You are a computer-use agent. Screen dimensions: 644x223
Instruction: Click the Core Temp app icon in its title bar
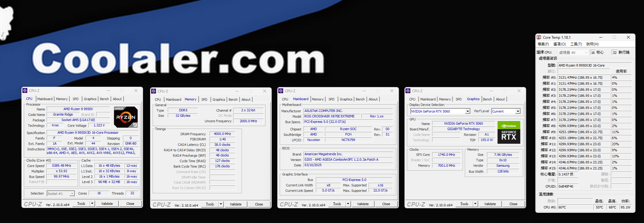pos(539,37)
